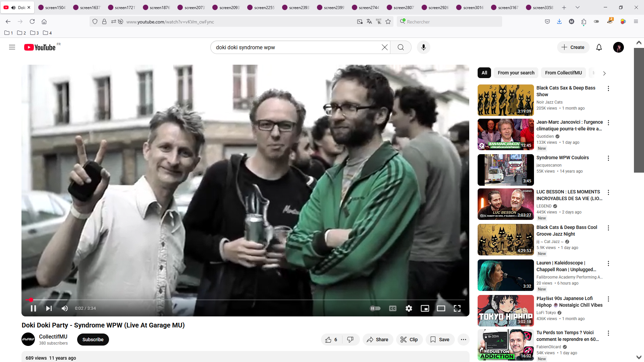Open options for Syndrome WPW Couloirs video

point(608,158)
